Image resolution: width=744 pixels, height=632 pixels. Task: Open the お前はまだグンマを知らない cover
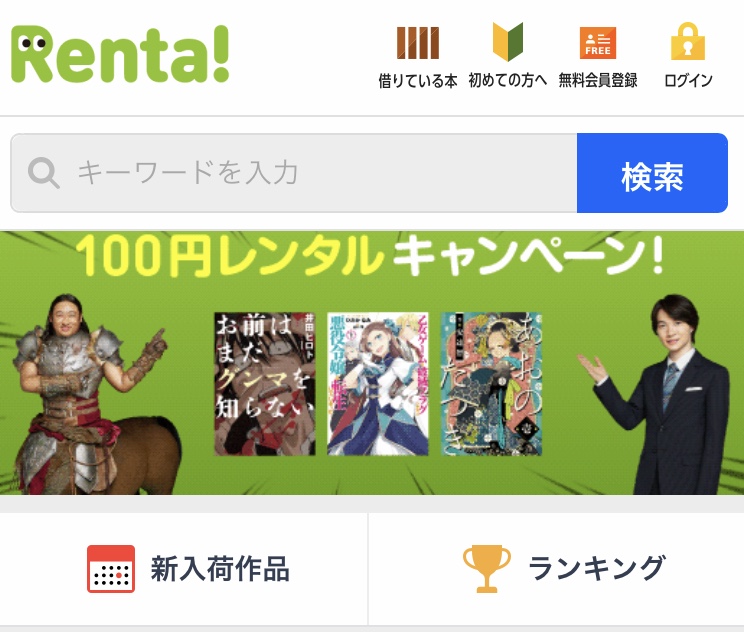click(265, 384)
